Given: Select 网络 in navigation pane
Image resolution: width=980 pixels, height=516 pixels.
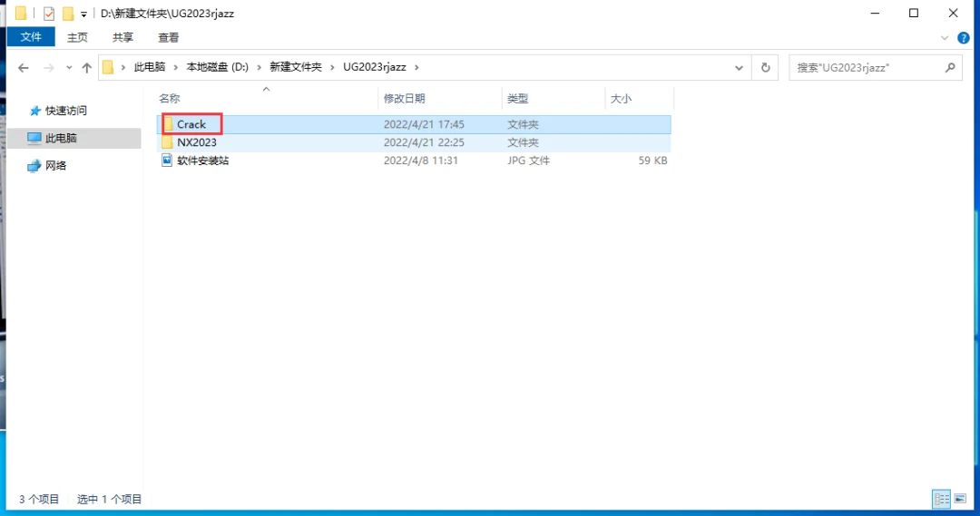Looking at the screenshot, I should (55, 166).
